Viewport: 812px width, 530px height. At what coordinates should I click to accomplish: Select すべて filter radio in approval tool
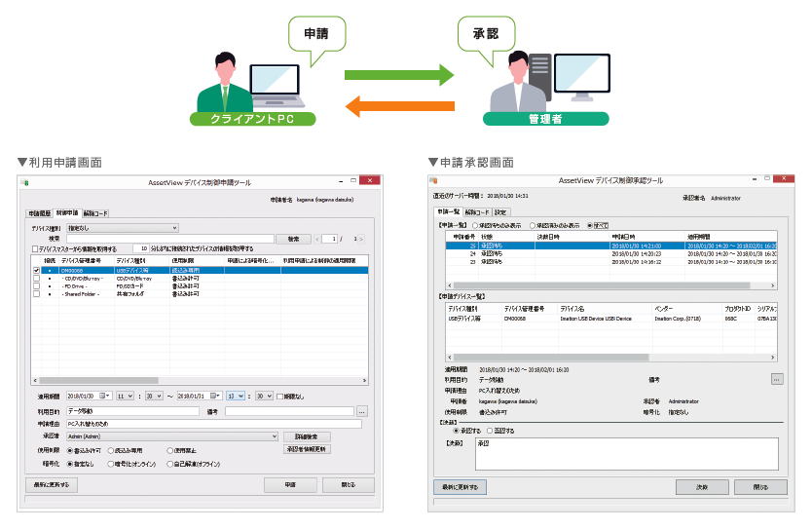[x=590, y=225]
